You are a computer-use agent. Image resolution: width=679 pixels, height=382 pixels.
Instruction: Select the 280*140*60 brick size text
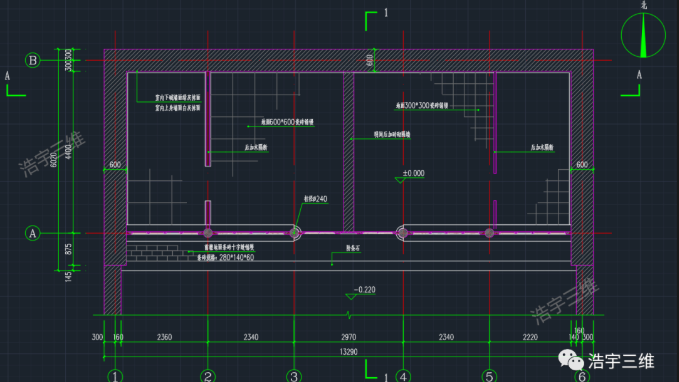pyautogui.click(x=236, y=257)
